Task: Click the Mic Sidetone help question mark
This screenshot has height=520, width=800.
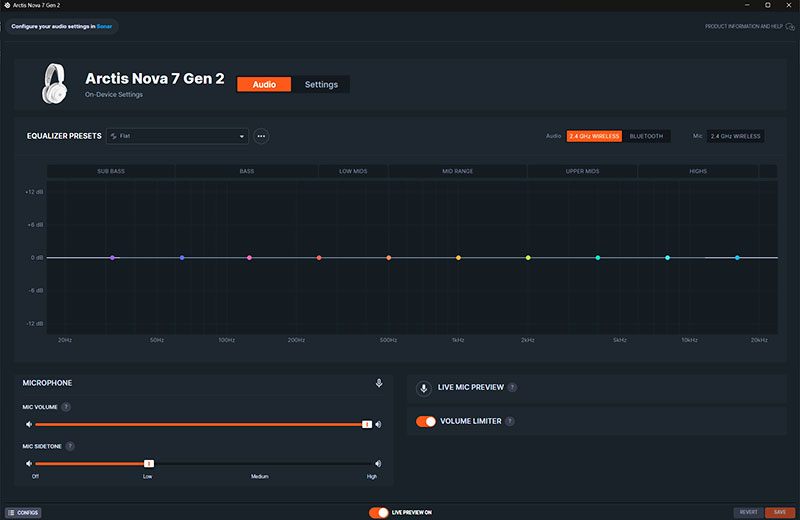Action: coord(70,446)
